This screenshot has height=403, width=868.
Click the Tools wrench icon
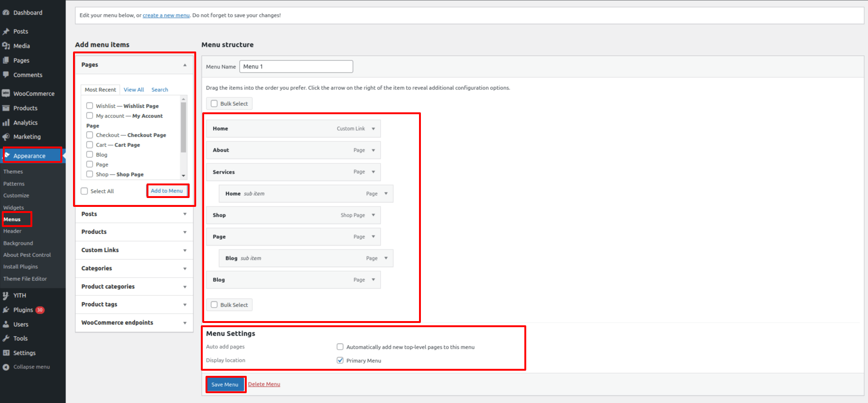pyautogui.click(x=6, y=338)
